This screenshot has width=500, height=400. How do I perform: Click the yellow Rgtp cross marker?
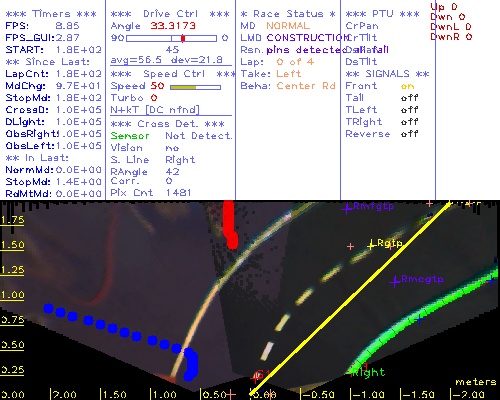tap(371, 246)
